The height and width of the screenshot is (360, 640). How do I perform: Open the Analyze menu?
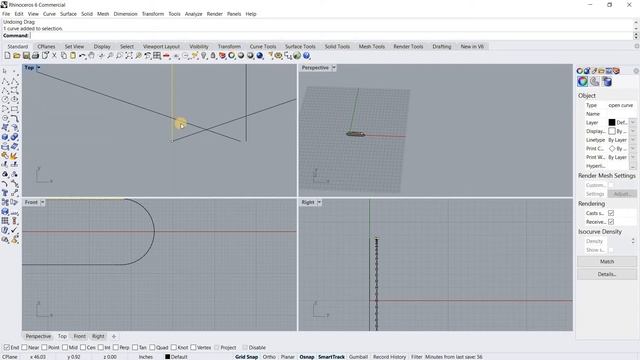193,14
